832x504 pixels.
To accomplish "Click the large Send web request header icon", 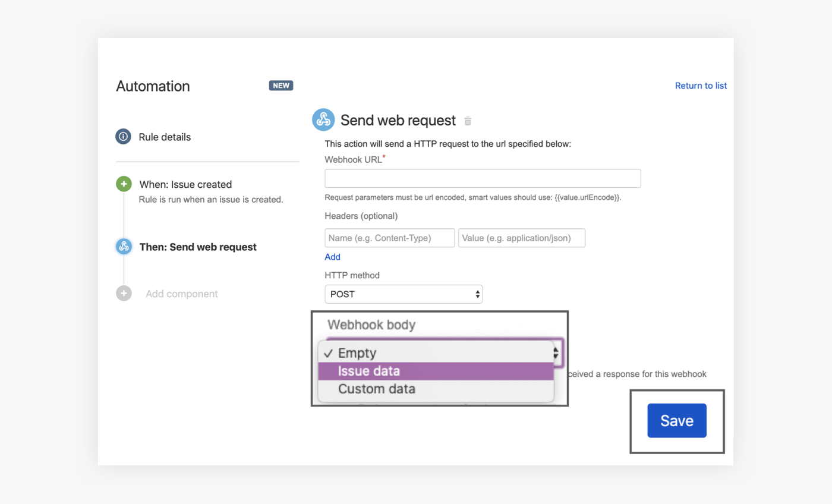I will (x=323, y=120).
